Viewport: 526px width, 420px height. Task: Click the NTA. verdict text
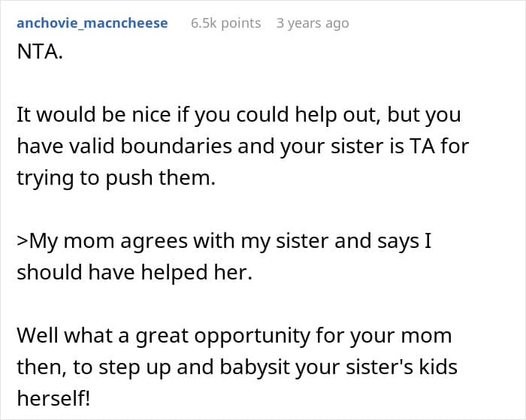[x=40, y=52]
